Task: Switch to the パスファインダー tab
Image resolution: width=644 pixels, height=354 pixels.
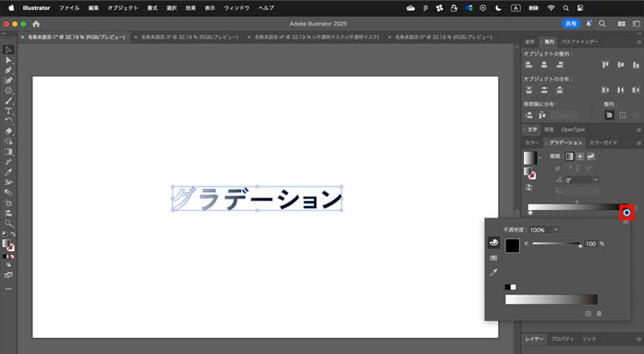Action: point(580,41)
